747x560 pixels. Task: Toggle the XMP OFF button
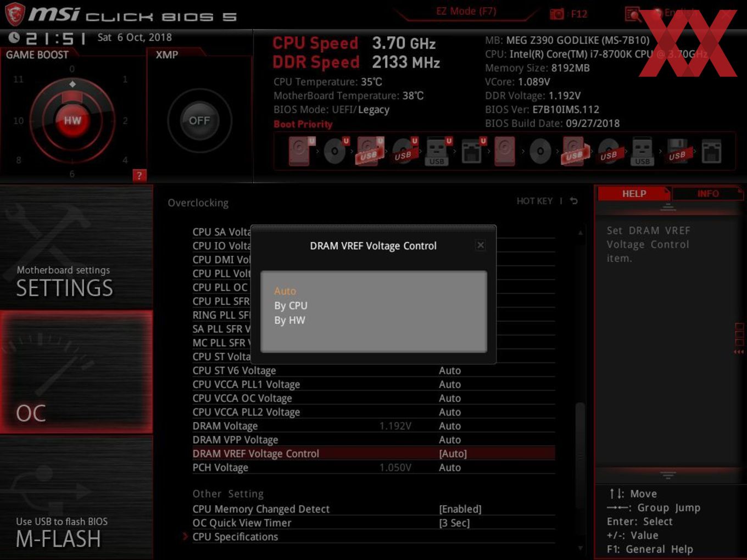click(x=199, y=120)
